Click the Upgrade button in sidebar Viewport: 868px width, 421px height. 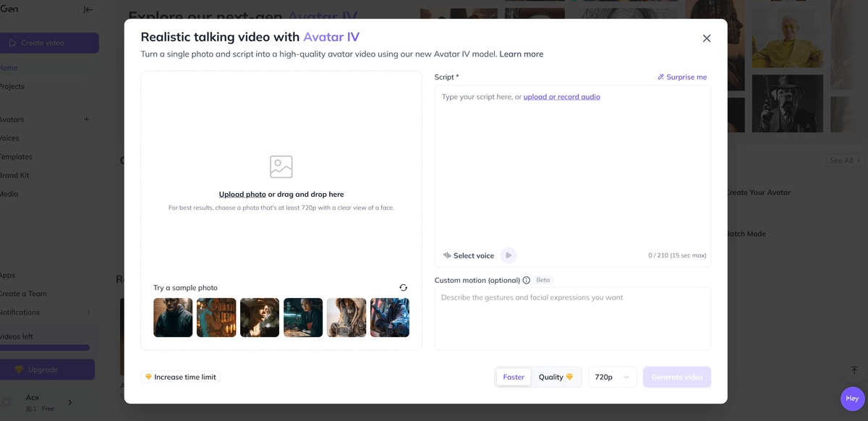tap(46, 370)
